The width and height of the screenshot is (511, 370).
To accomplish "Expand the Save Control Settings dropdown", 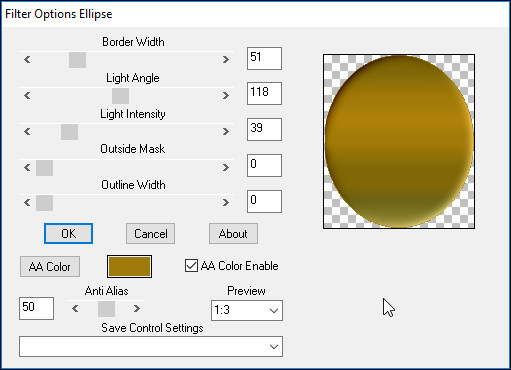I will point(151,347).
